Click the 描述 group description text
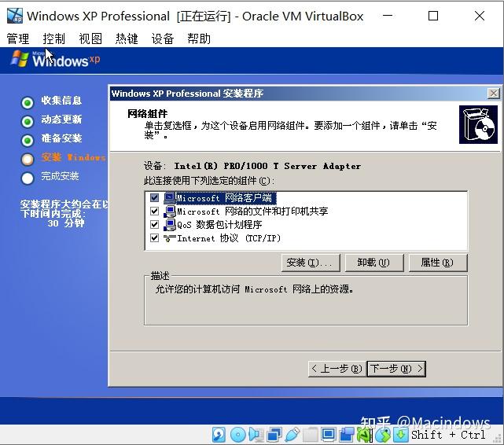Viewport: 504px width, 445px height. pyautogui.click(x=255, y=289)
